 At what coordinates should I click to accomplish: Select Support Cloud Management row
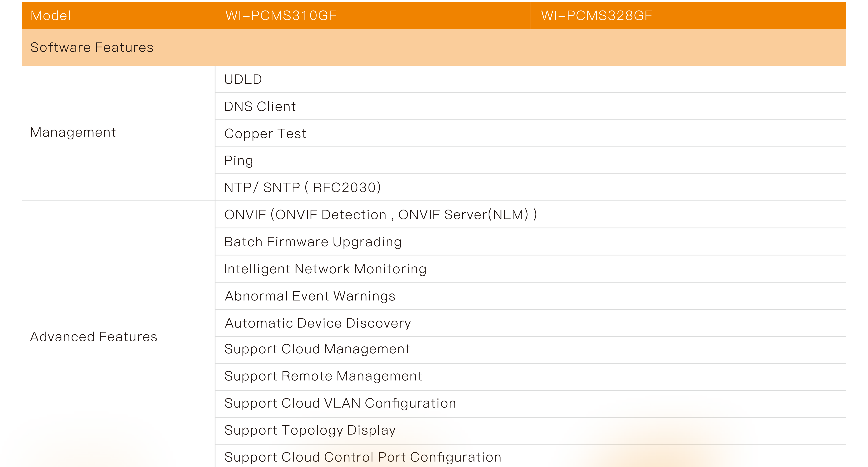317,349
